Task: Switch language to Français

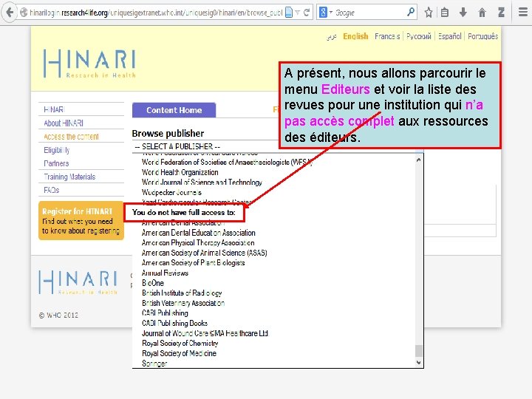Action: [x=387, y=36]
